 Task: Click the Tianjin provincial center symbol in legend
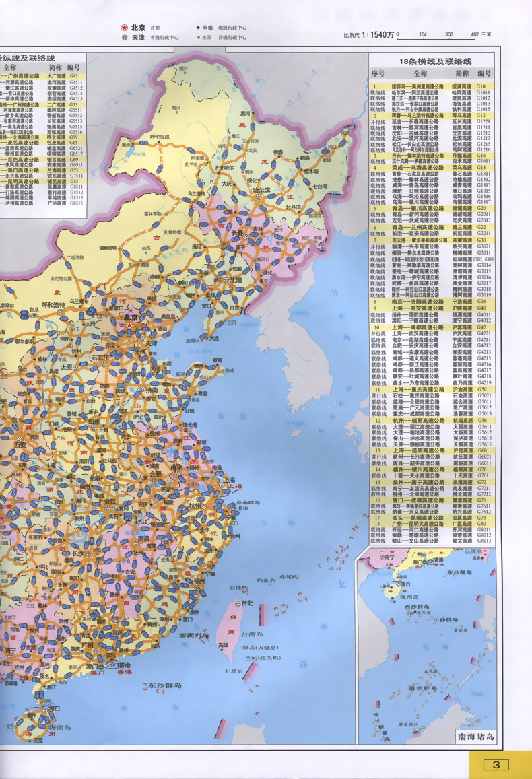click(125, 37)
